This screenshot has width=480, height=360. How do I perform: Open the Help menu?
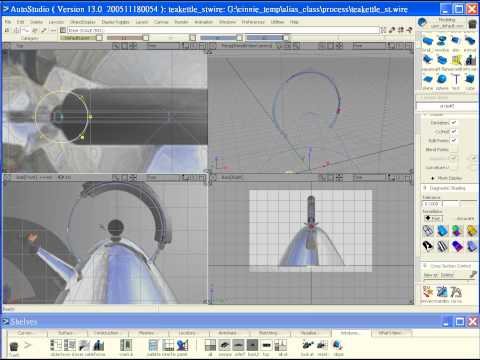point(294,22)
